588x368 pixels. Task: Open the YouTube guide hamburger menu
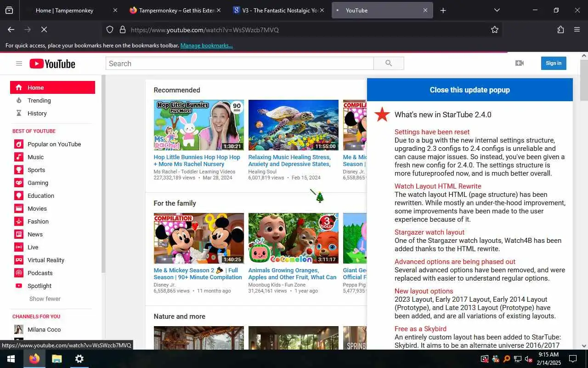point(19,63)
